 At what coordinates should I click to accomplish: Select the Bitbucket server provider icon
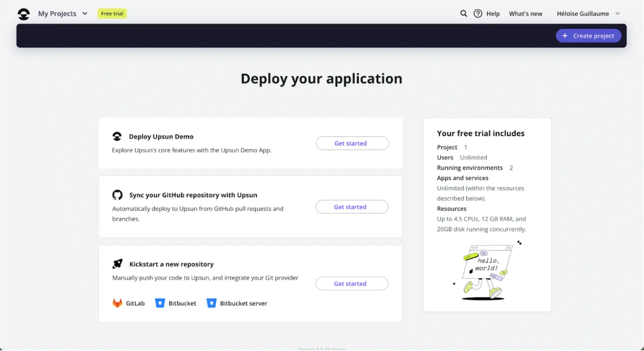[211, 303]
